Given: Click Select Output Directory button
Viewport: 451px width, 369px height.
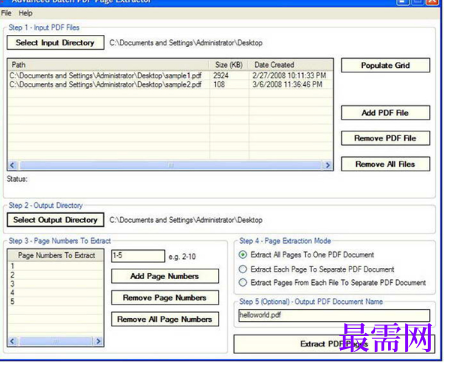Looking at the screenshot, I should tap(55, 220).
